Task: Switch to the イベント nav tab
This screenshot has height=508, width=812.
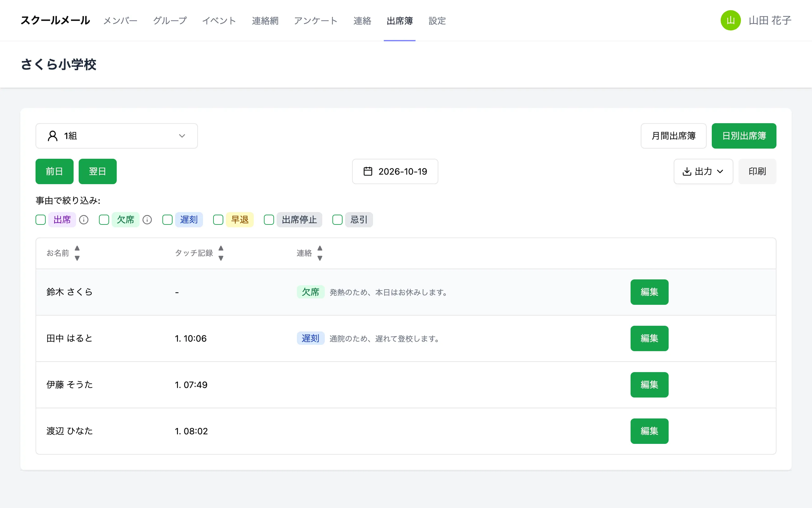Action: [x=219, y=21]
